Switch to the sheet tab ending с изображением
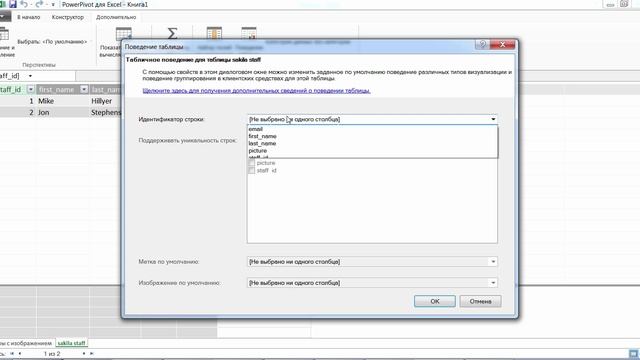Image resolution: width=640 pixels, height=360 pixels. [27, 343]
